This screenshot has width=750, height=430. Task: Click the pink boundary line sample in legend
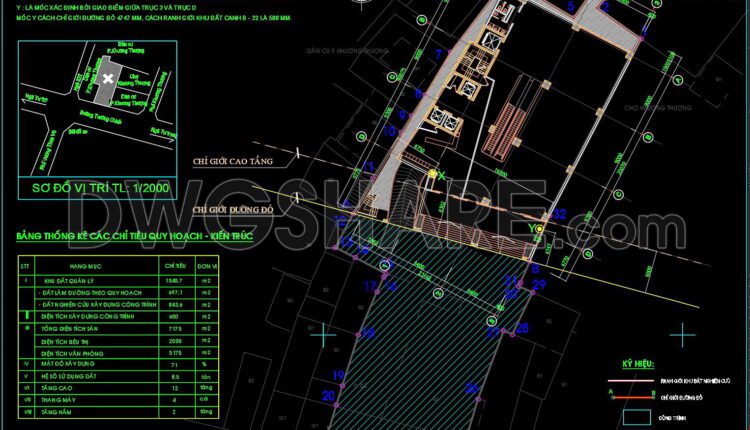point(630,381)
